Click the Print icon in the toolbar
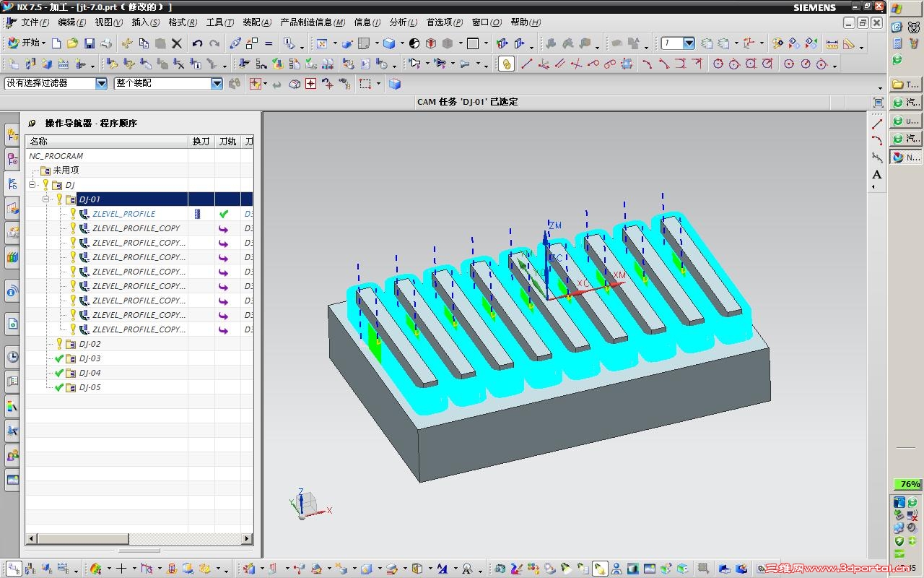 click(x=106, y=43)
